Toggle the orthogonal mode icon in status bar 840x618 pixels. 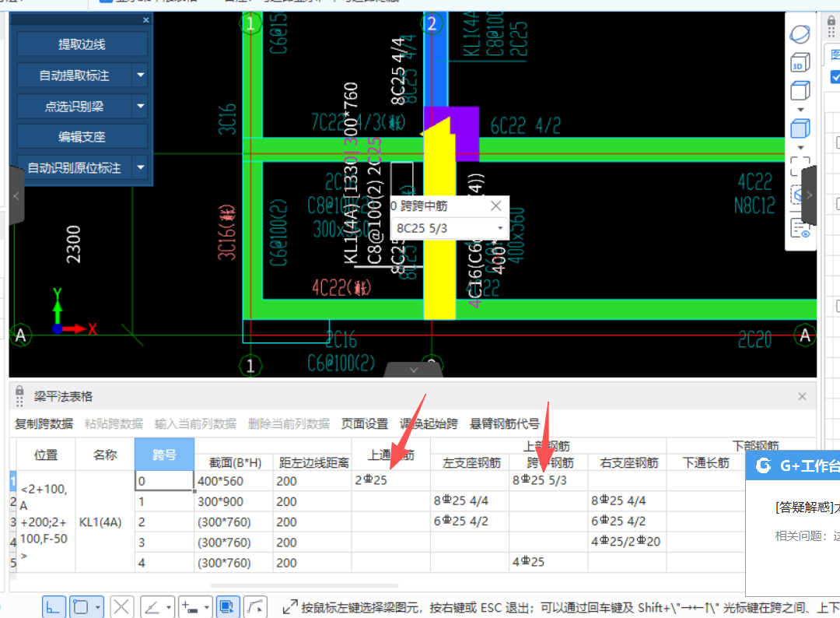(x=54, y=607)
